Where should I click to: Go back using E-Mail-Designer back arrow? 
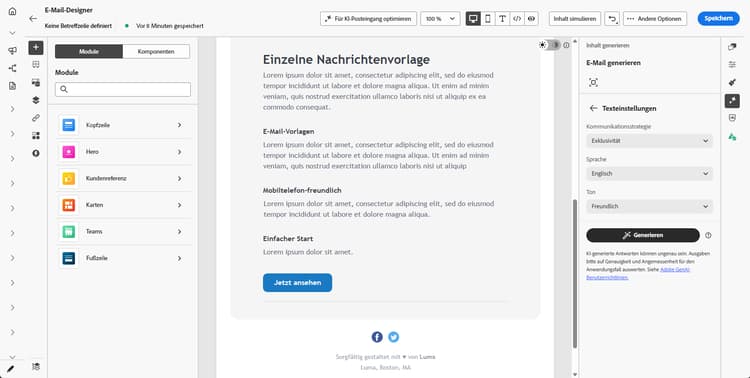click(33, 18)
